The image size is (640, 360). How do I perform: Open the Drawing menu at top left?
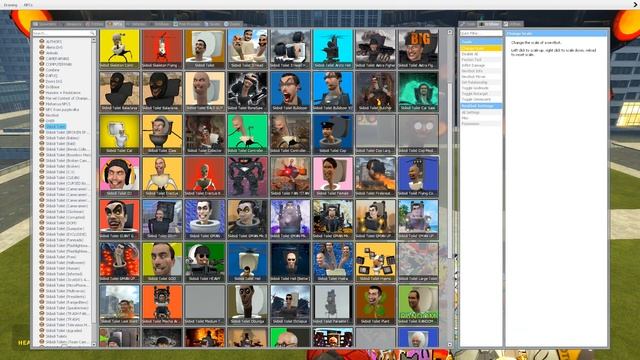click(10, 5)
